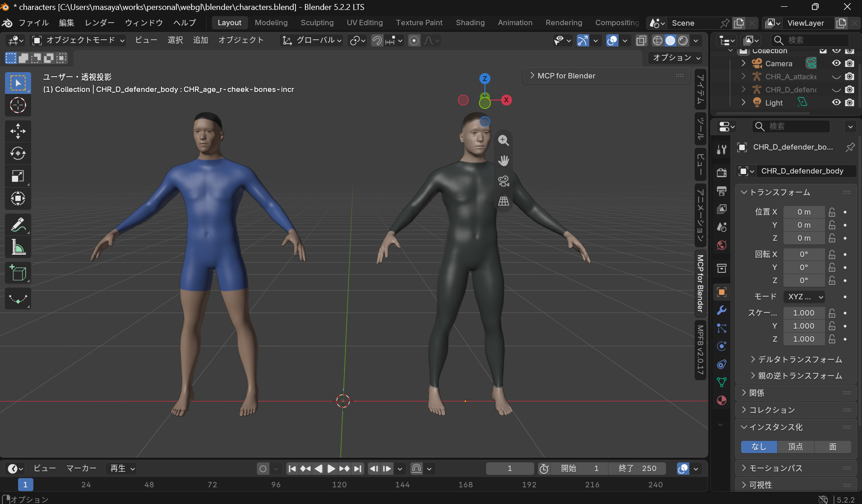Play the animation forward
Viewport: 862px width, 504px height.
coord(331,469)
